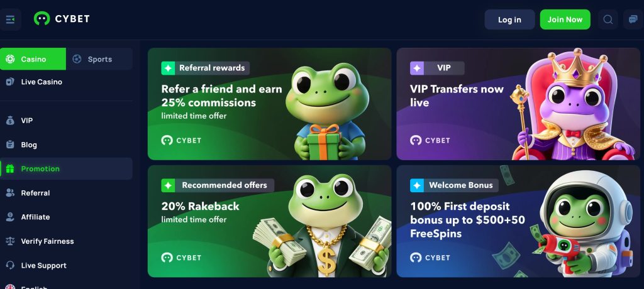
Task: Switch to the Casino tab
Action: (33, 59)
